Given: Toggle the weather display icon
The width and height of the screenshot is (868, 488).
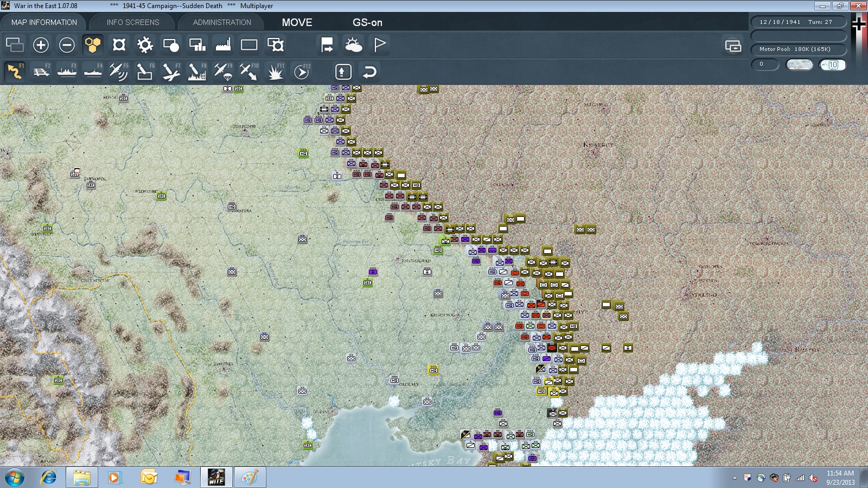Looking at the screenshot, I should [354, 45].
